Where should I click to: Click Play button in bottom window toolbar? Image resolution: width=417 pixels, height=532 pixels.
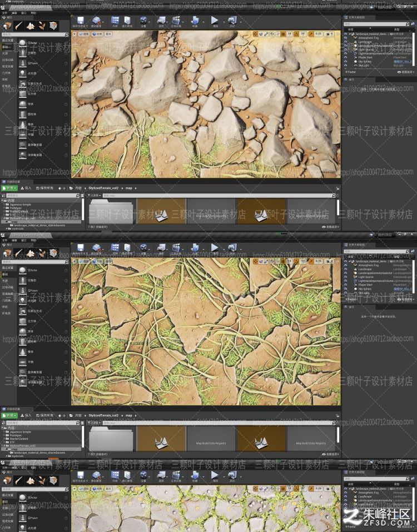point(215,475)
